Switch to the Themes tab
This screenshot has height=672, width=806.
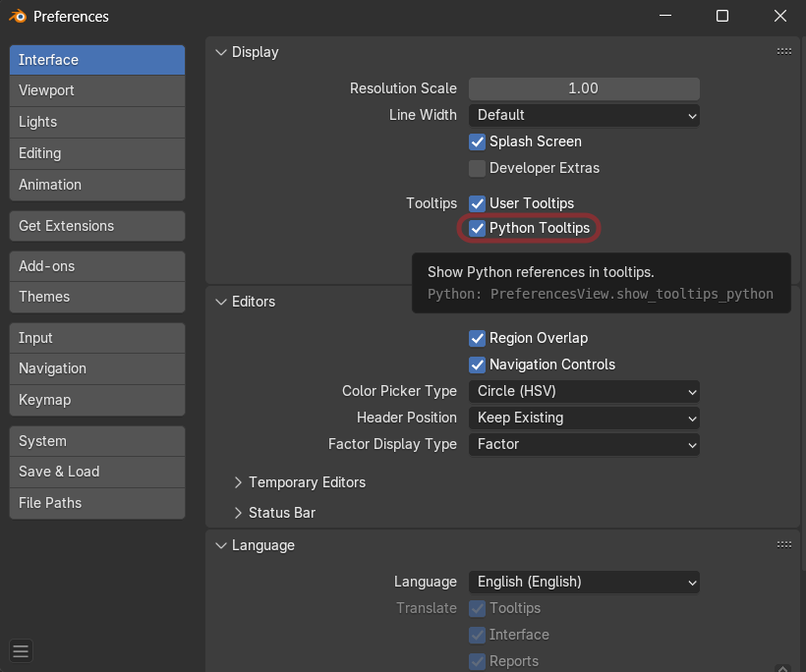click(97, 297)
